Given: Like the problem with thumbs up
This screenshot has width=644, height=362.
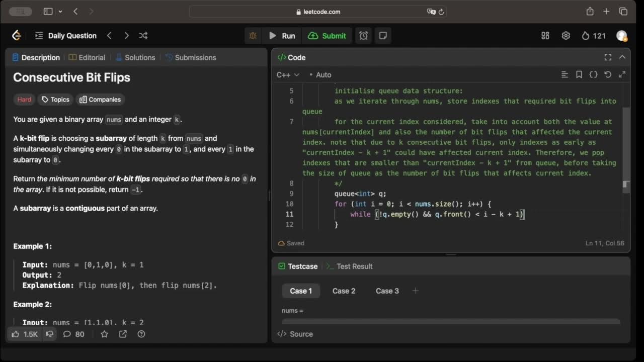Looking at the screenshot, I should pos(16,334).
